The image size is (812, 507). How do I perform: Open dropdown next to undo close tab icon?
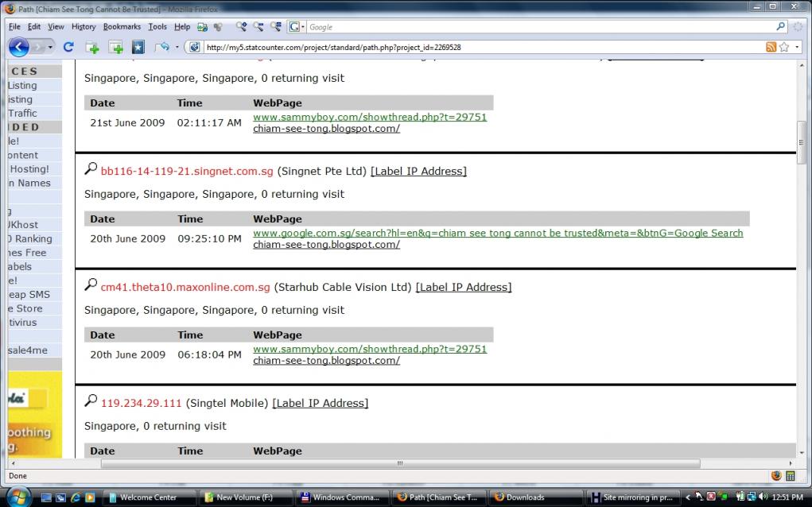tap(177, 47)
